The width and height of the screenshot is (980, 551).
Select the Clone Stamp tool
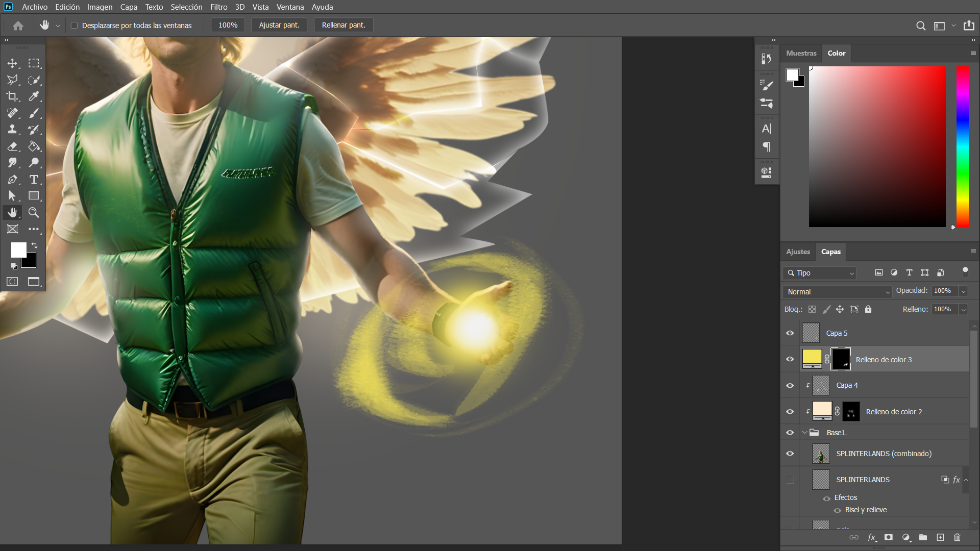click(x=12, y=130)
